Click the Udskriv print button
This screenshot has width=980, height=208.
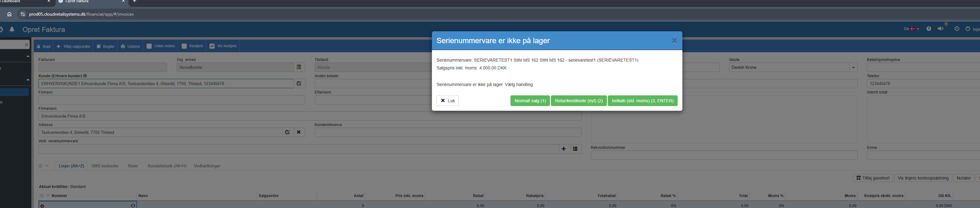(x=131, y=46)
